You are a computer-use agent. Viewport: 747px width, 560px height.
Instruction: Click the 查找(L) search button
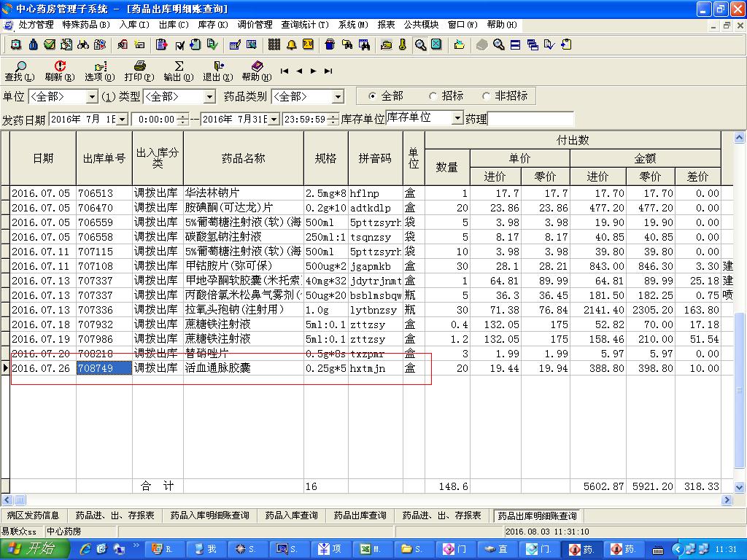tap(20, 71)
